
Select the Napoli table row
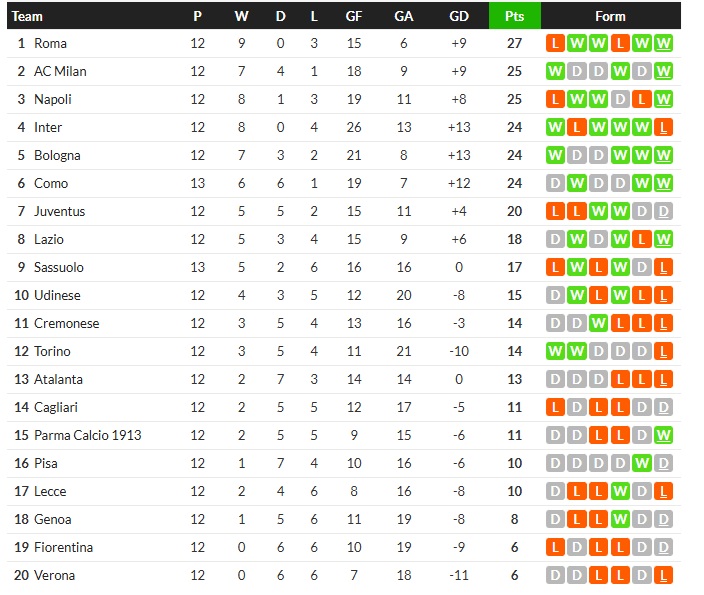point(300,99)
